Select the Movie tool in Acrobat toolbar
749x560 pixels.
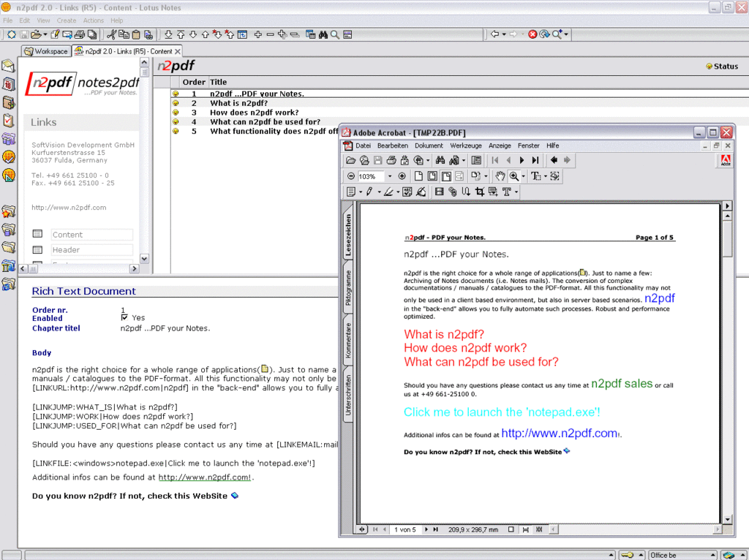pyautogui.click(x=439, y=192)
